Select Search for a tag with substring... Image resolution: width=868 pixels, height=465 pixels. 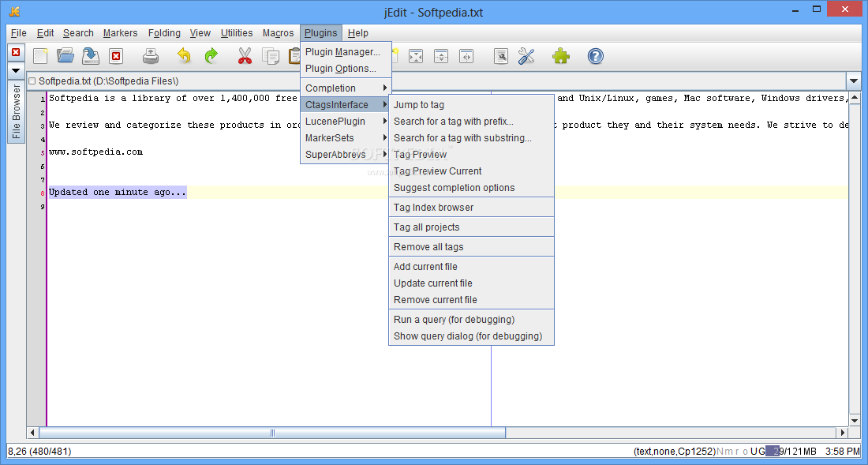point(471,138)
